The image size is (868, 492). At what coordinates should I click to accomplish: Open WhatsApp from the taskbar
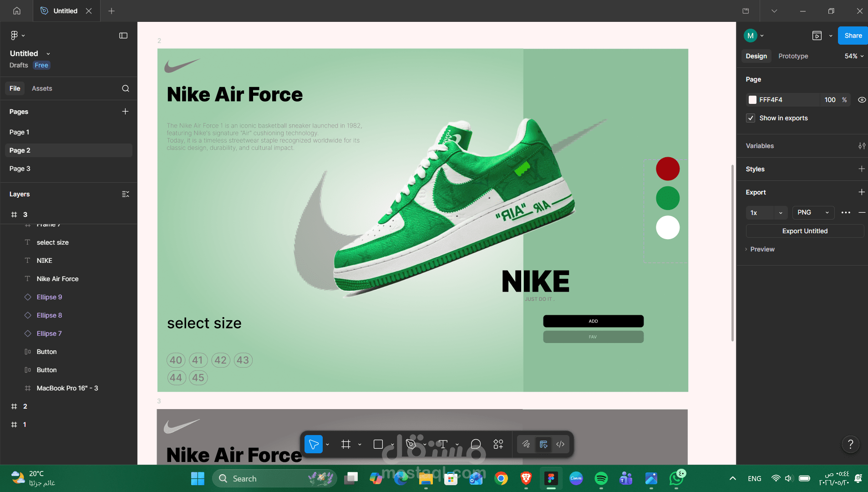coord(676,478)
